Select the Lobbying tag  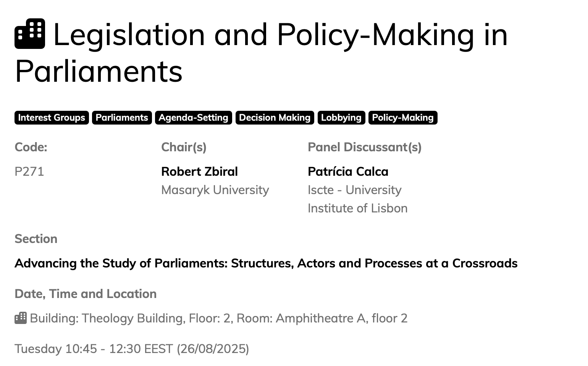341,118
